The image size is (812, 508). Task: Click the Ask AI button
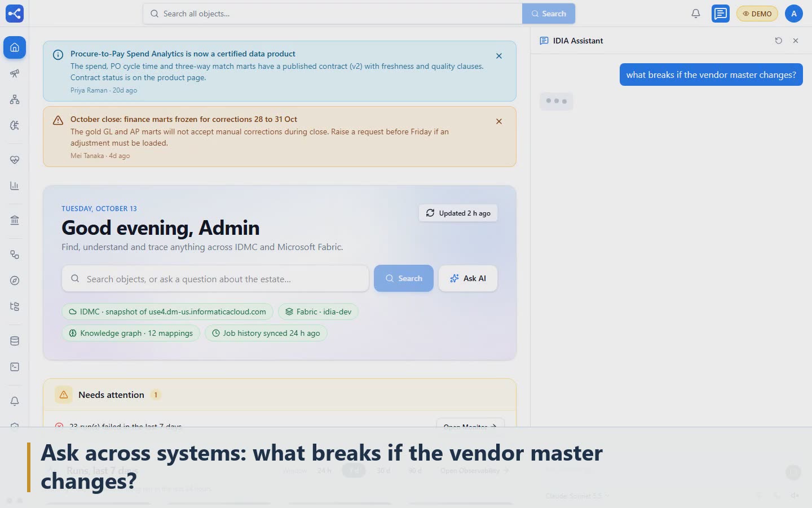coord(468,278)
